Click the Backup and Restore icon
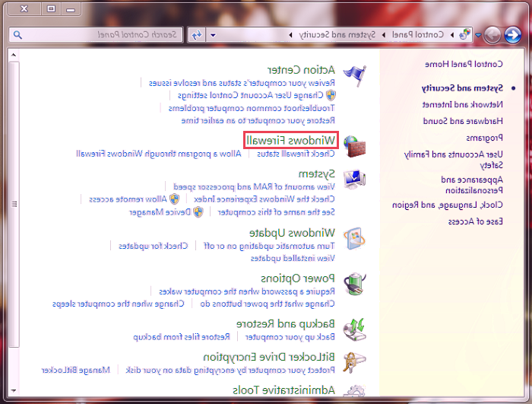 coord(354,329)
